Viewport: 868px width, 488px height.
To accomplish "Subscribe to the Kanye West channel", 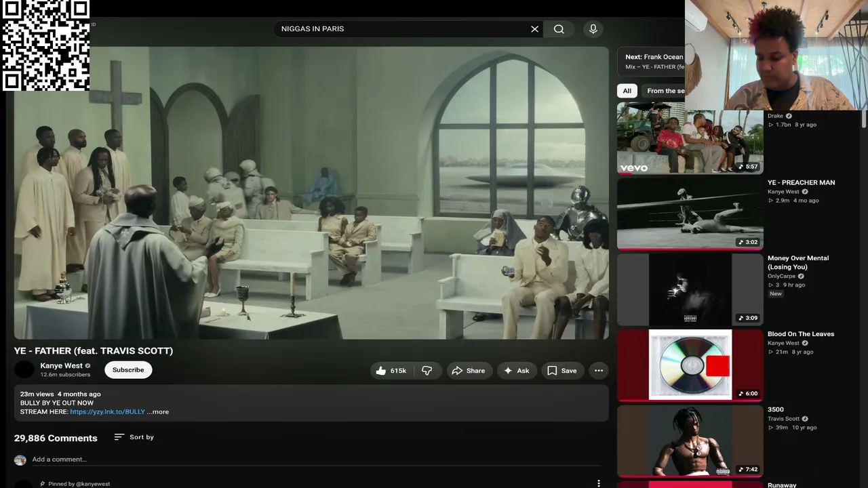I will point(128,370).
